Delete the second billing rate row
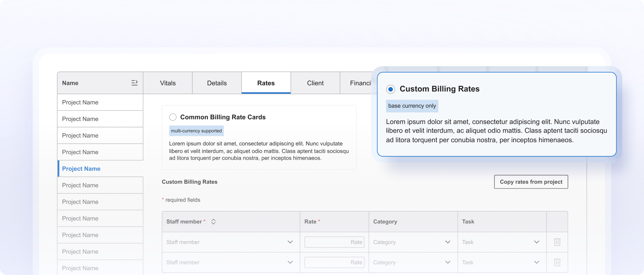The width and height of the screenshot is (644, 275). click(x=557, y=262)
